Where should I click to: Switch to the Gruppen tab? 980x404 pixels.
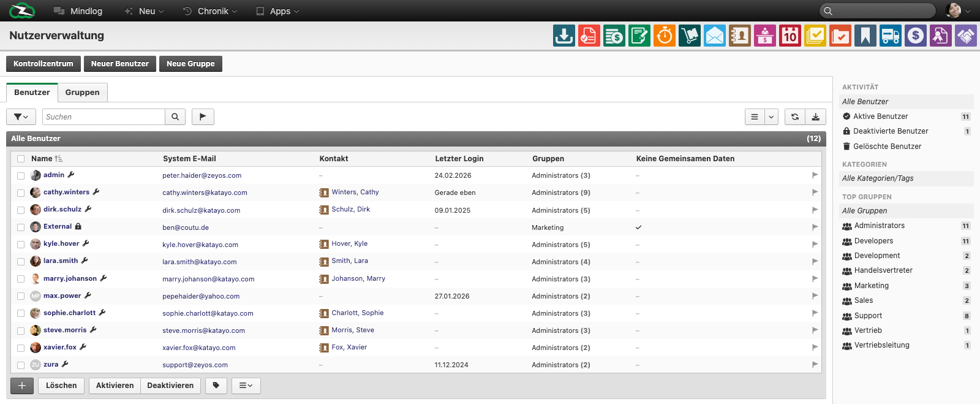[82, 93]
